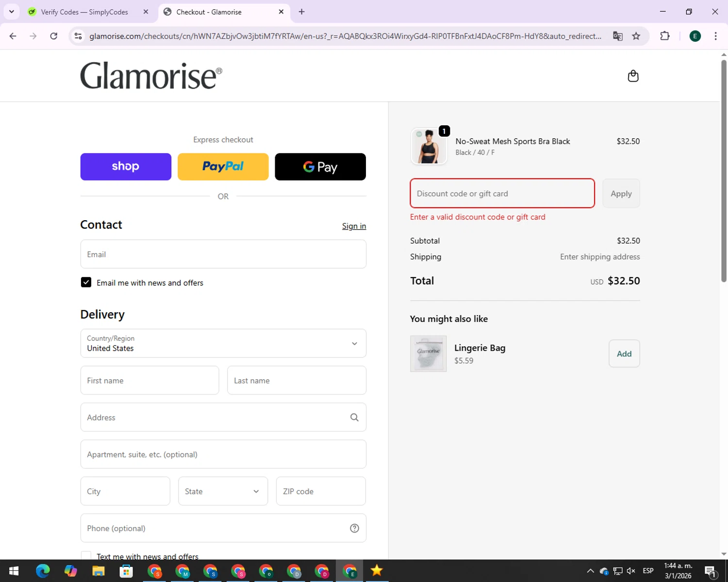This screenshot has height=582, width=728.
Task: Open the State dropdown
Action: pos(223,491)
